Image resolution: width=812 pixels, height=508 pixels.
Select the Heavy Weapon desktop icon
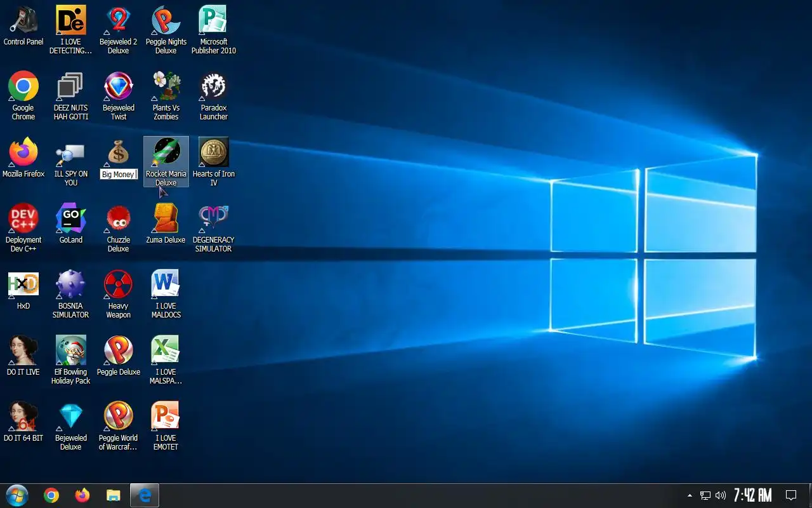[x=119, y=284]
